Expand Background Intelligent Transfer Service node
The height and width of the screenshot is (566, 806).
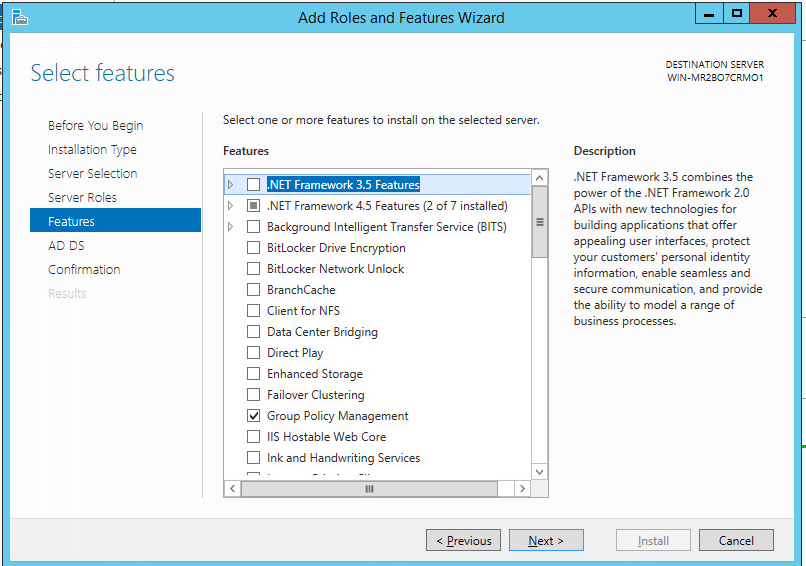pyautogui.click(x=231, y=227)
